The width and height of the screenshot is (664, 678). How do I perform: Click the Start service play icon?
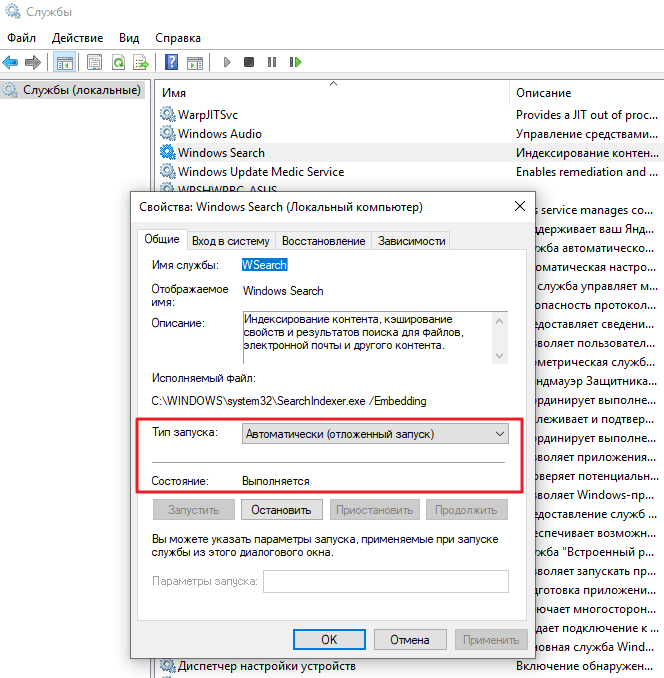[x=227, y=62]
